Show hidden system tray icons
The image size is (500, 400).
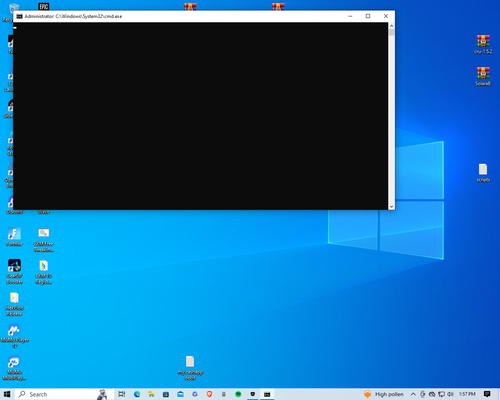413,394
